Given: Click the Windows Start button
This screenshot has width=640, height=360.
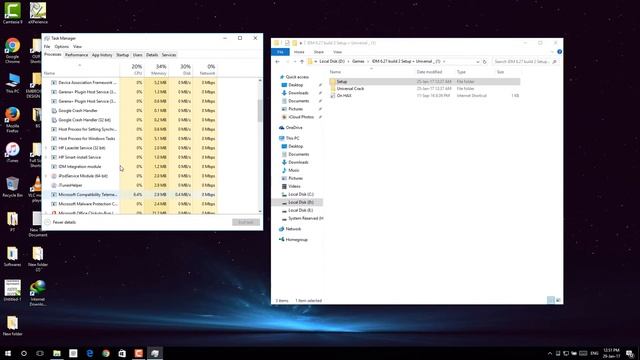Looking at the screenshot, I should (8, 353).
